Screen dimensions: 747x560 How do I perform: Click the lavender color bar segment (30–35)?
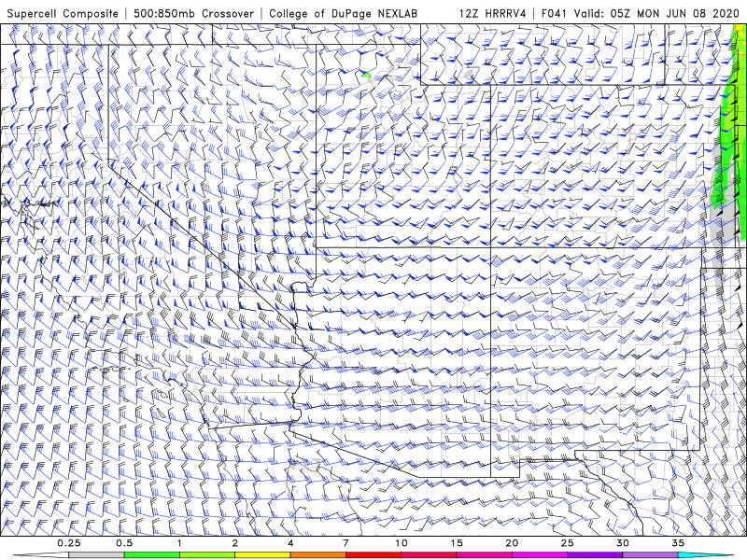point(650,555)
